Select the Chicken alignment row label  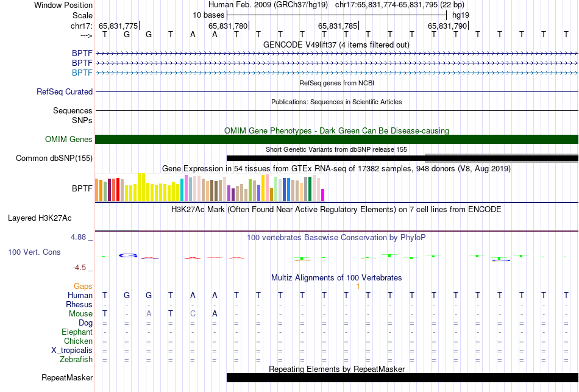tap(78, 341)
